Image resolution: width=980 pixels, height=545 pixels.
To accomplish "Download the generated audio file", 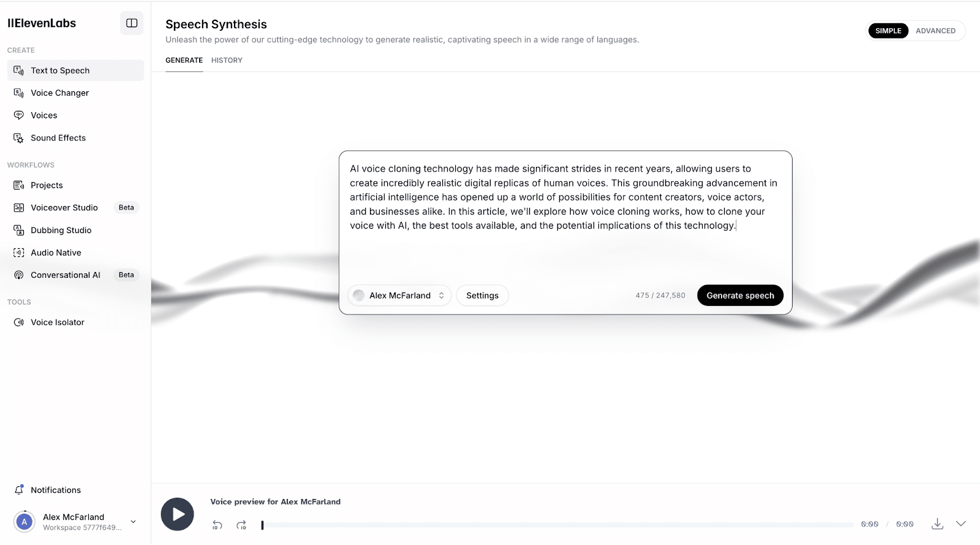I will coord(937,524).
